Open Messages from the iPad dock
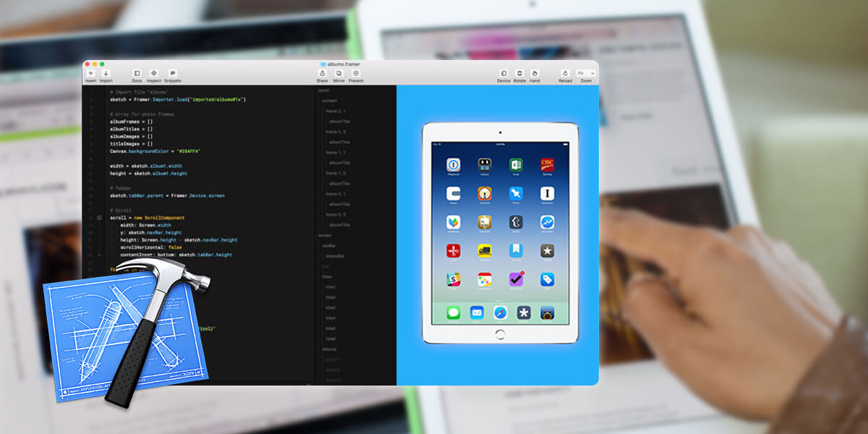 coord(454,312)
